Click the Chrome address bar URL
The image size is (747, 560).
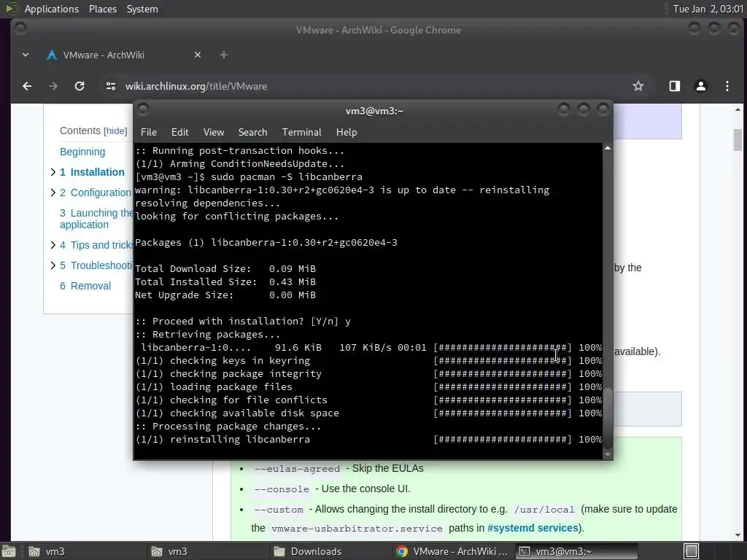coord(196,86)
